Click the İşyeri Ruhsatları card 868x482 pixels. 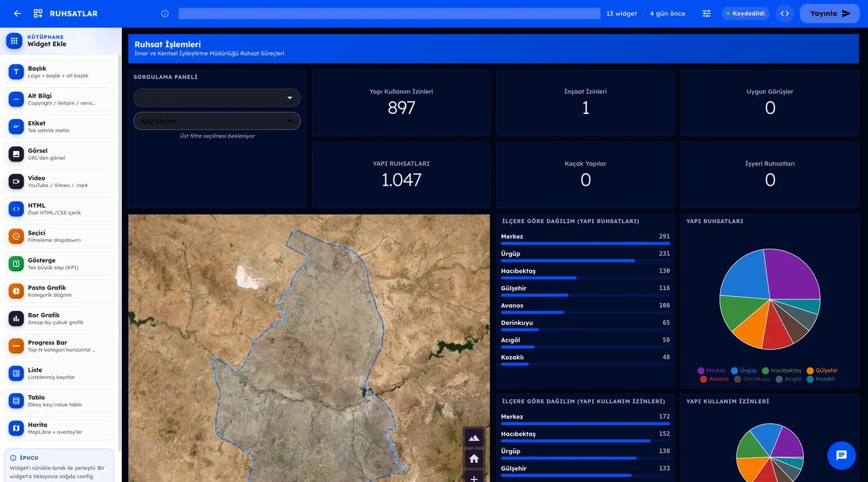pos(770,175)
